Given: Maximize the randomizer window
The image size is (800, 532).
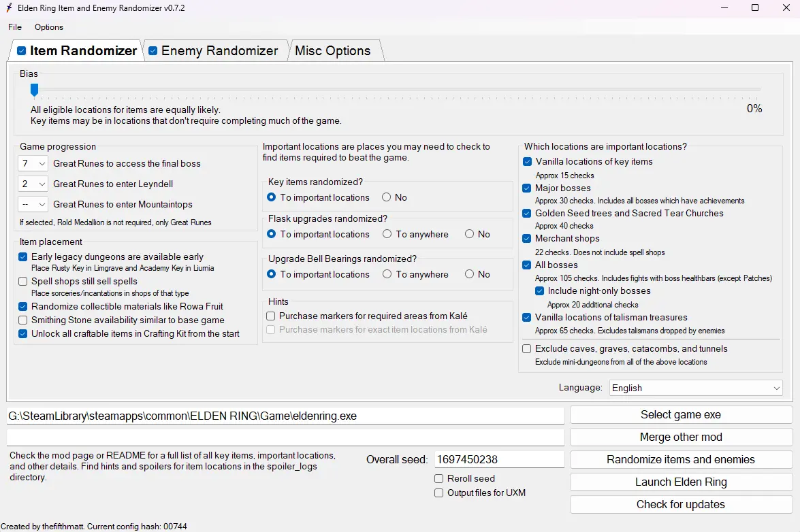Looking at the screenshot, I should click(755, 7).
